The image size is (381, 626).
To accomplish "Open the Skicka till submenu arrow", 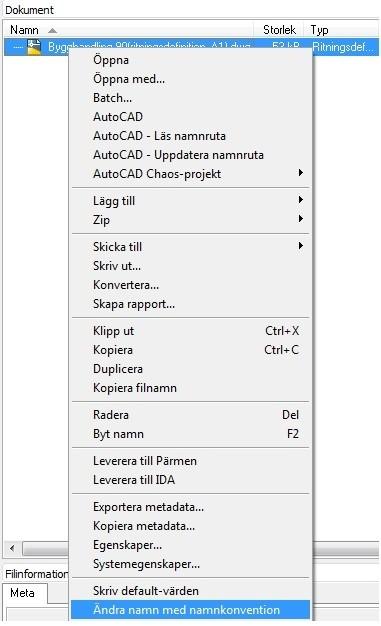I will click(301, 245).
